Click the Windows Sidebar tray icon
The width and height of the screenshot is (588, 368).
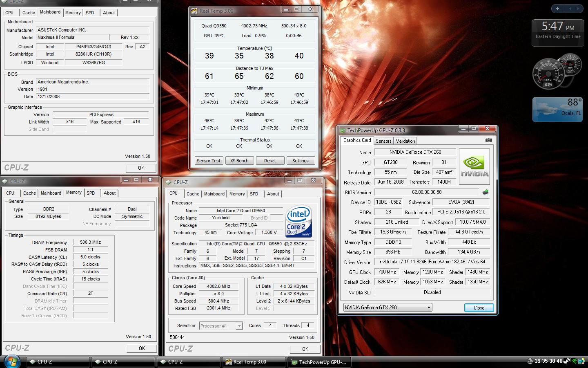click(x=581, y=361)
